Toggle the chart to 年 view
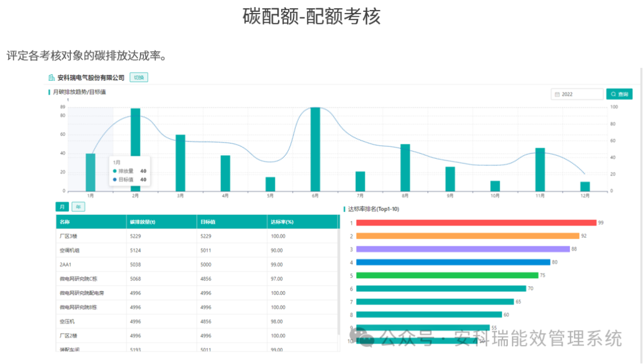643x364 pixels. tap(77, 206)
